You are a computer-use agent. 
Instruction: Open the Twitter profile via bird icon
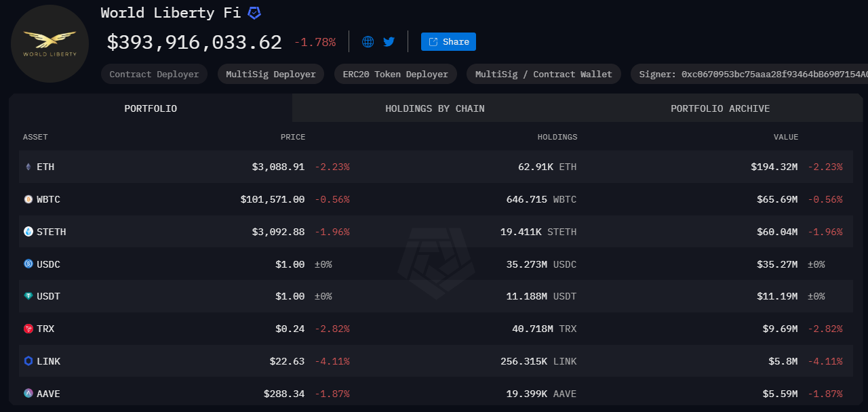(x=389, y=41)
